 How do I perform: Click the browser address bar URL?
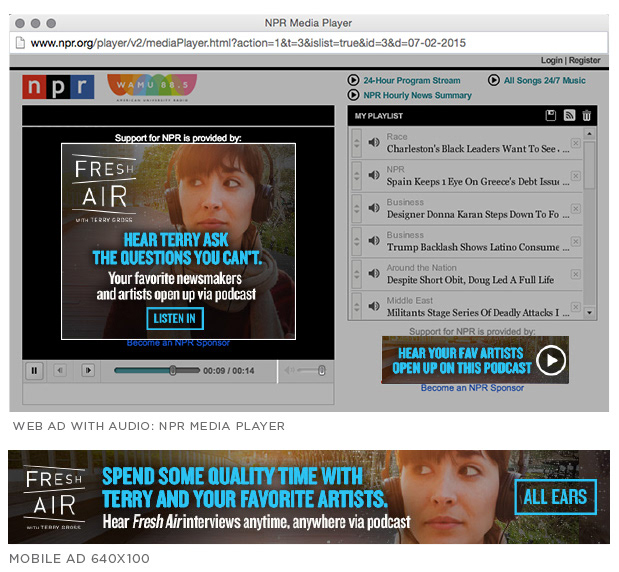248,43
